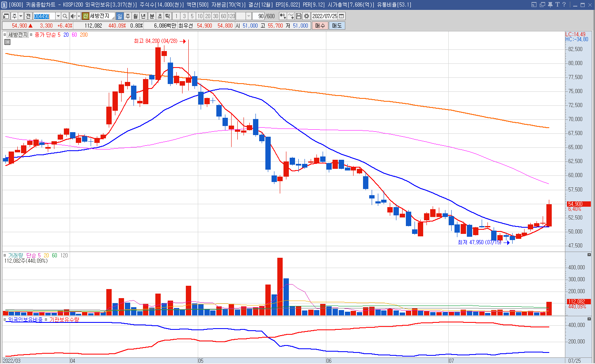Click the red 5-day moving average legend

(x=59, y=35)
